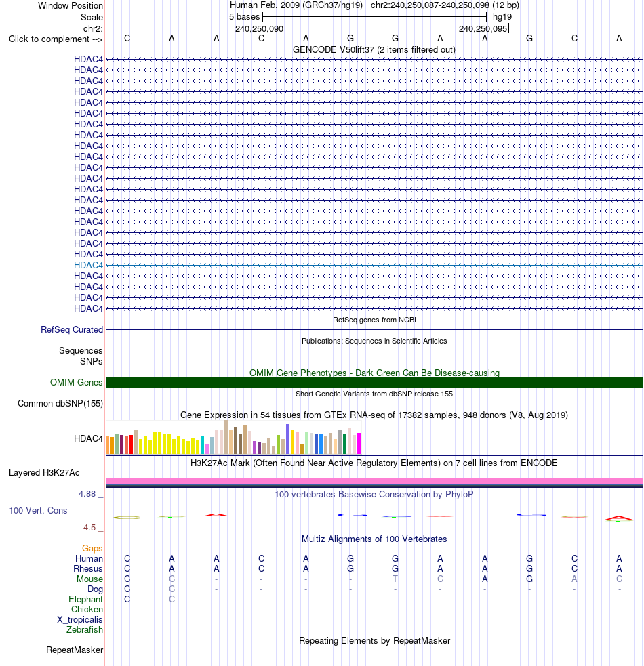Viewport: 644px width, 666px height.
Task: Open the 'Gene Expression in 54 tissues' GTEx title
Action: (x=374, y=415)
